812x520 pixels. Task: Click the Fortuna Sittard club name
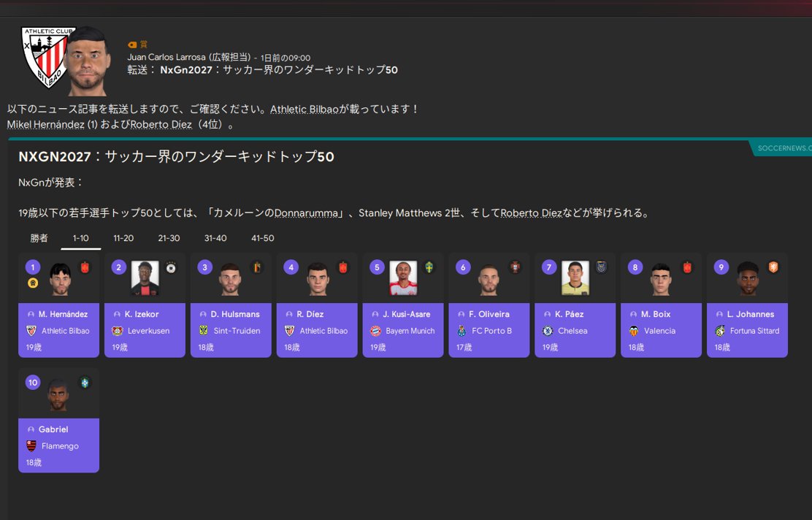754,331
